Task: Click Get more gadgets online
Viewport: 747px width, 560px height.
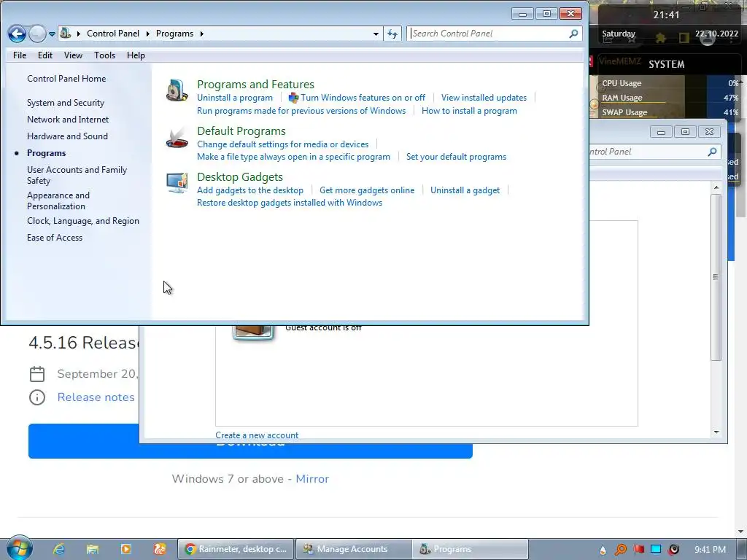Action: point(367,190)
